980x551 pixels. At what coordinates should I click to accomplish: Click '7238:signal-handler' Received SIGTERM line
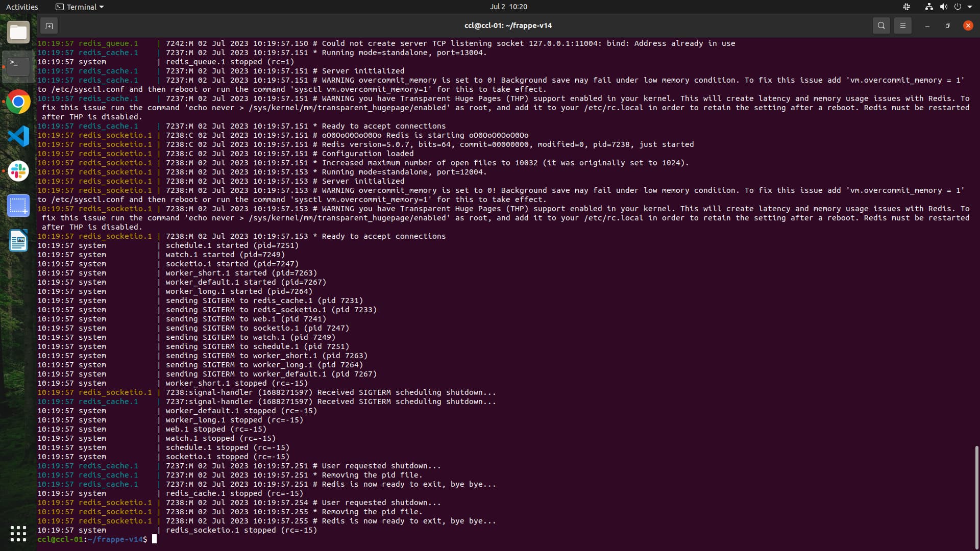point(331,392)
